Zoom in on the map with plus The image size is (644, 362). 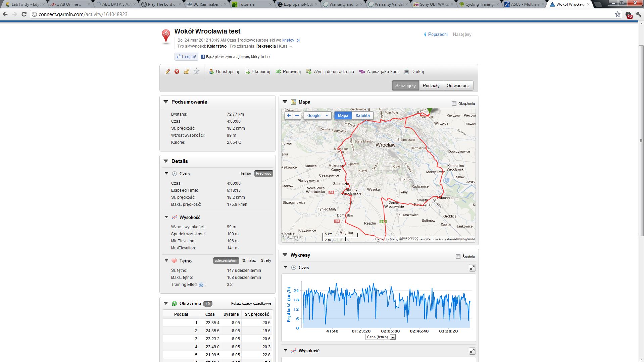[x=289, y=116]
